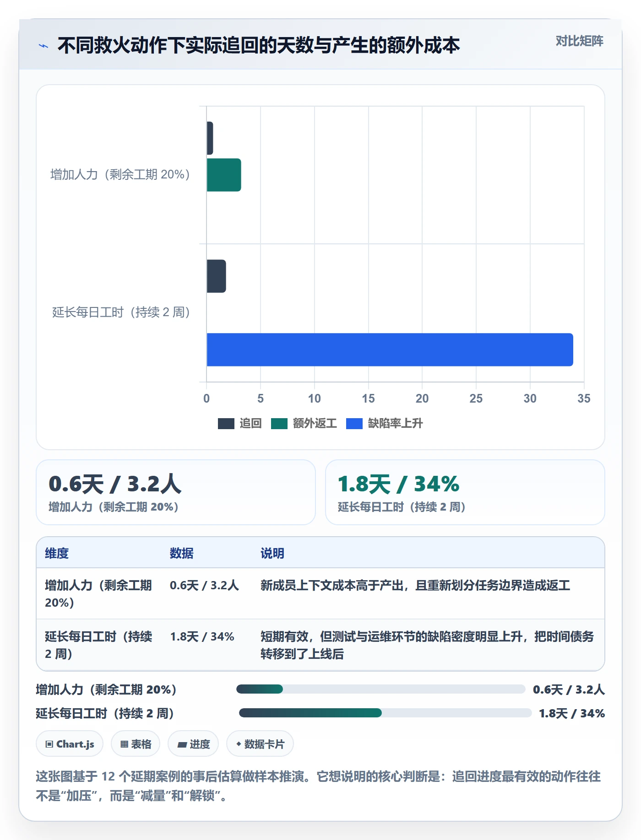
Task: Select the 进度 chip
Action: [193, 744]
